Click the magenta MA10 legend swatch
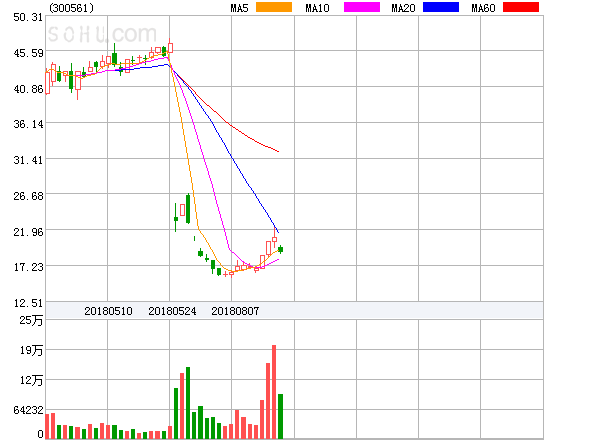 coord(362,7)
